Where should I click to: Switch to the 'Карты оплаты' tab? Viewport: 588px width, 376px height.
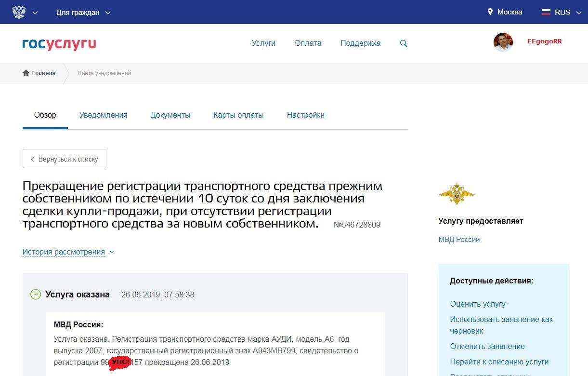pyautogui.click(x=238, y=115)
